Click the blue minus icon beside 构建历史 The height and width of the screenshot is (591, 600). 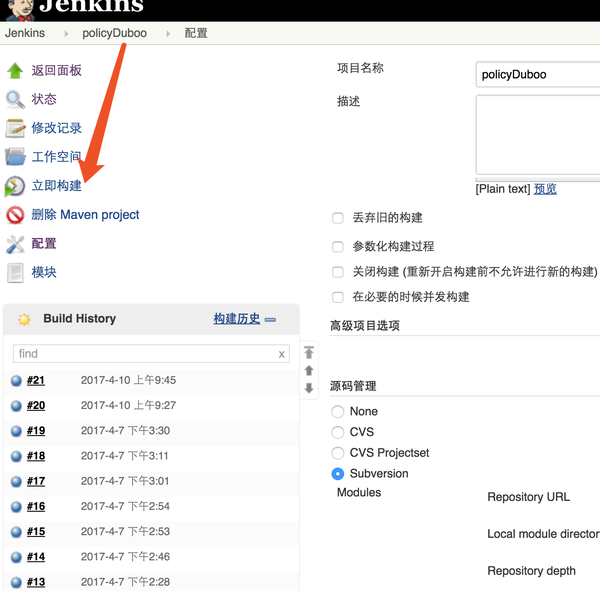coord(270,320)
